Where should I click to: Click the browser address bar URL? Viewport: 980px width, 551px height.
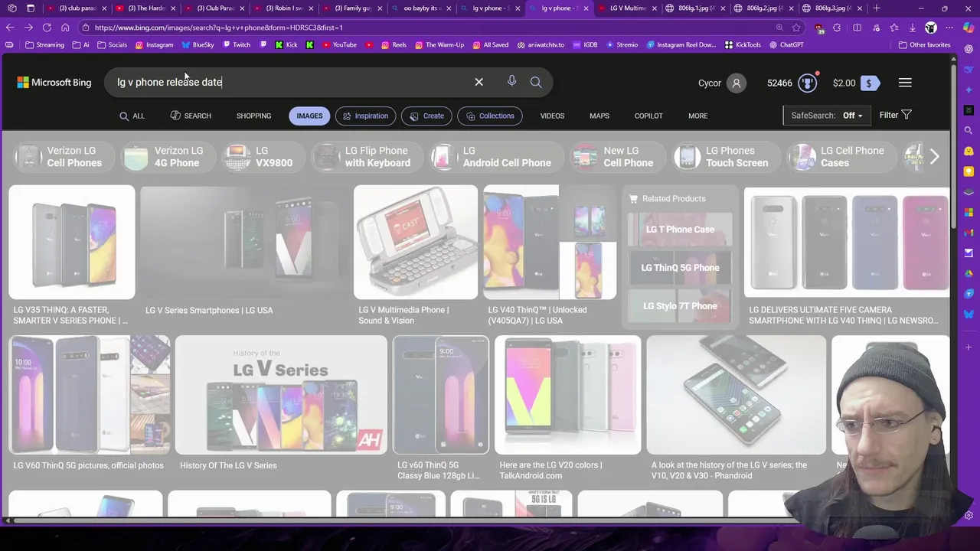coord(218,28)
